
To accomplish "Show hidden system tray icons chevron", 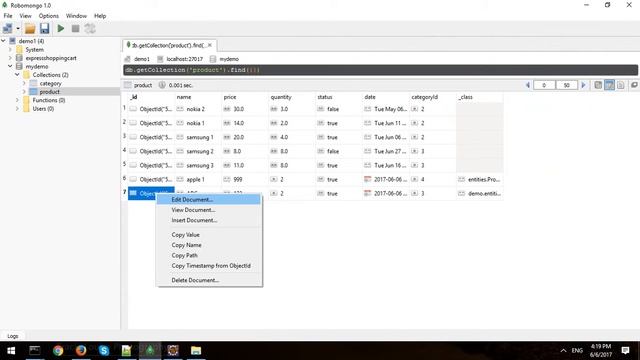I will coord(563,351).
